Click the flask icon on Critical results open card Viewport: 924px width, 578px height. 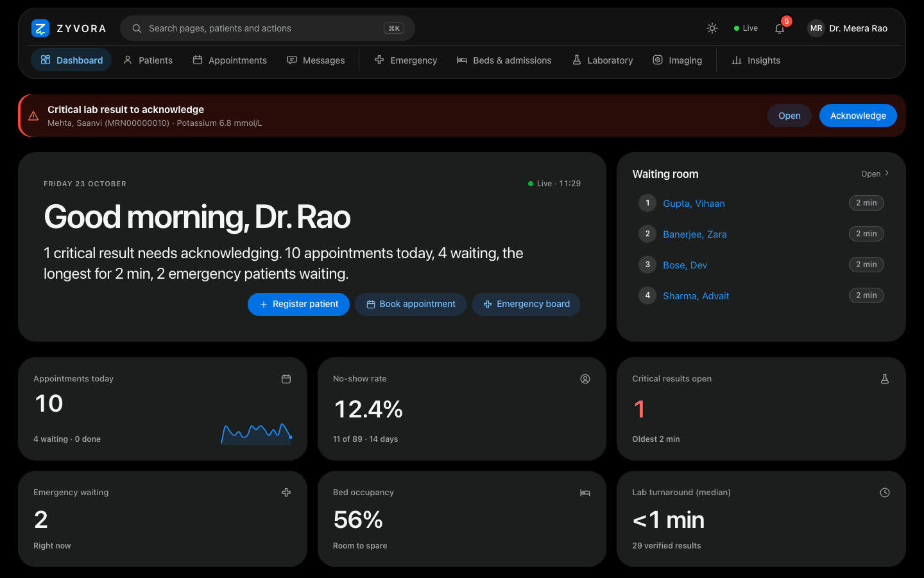click(885, 379)
